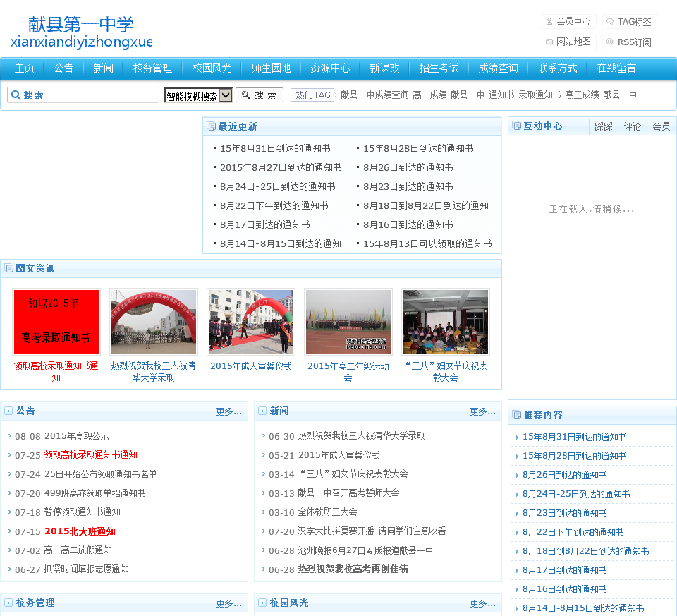This screenshot has width=677, height=616.
Task: Open 成绩查询 navigation item
Action: 498,68
